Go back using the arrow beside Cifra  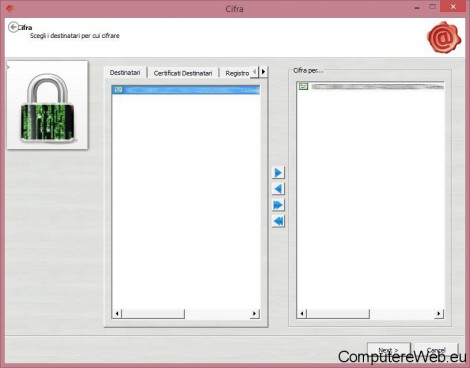[13, 27]
